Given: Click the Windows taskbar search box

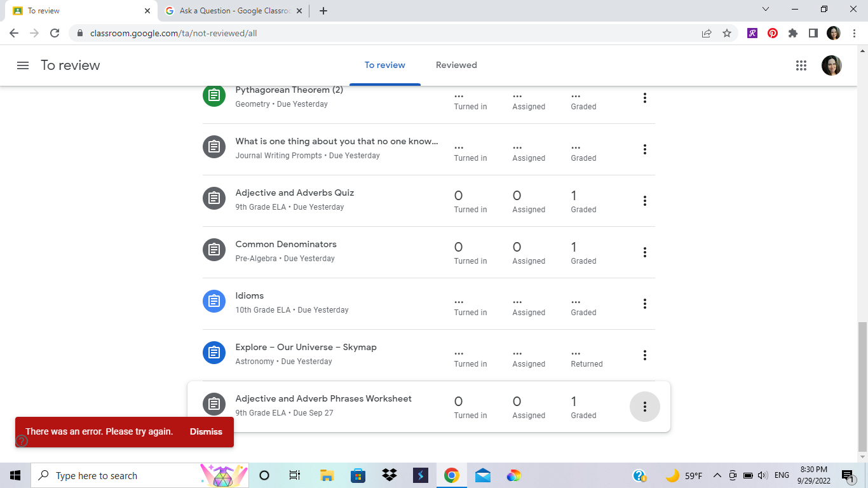Looking at the screenshot, I should (x=139, y=475).
